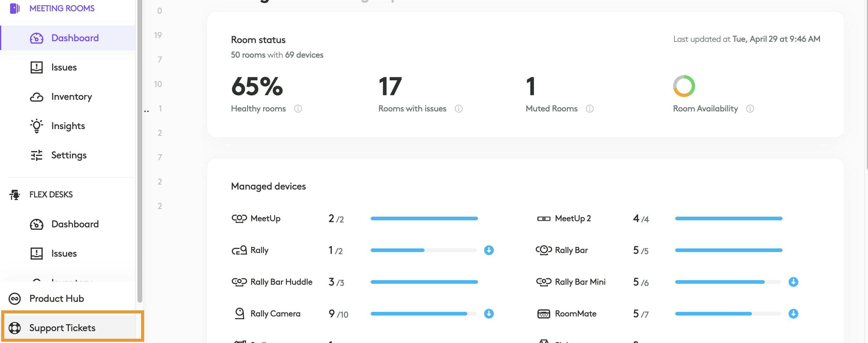This screenshot has width=868, height=343.
Task: Open Meeting Rooms Dashboard in sidebar
Action: (x=75, y=38)
